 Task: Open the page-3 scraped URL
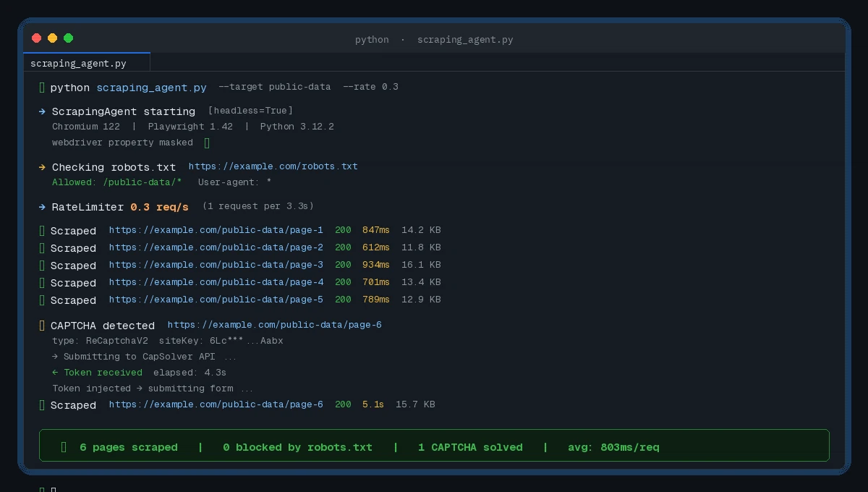(216, 265)
